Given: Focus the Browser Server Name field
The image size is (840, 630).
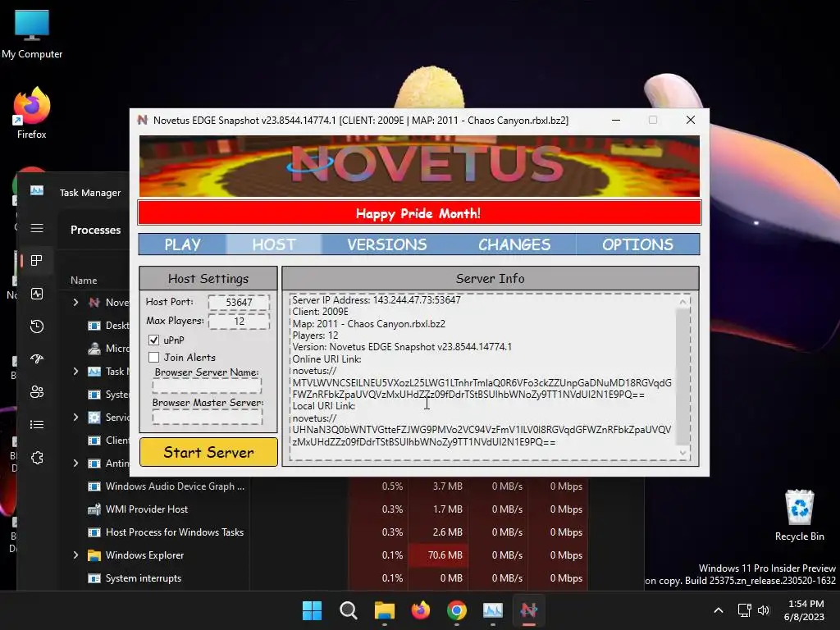Looking at the screenshot, I should 207,386.
